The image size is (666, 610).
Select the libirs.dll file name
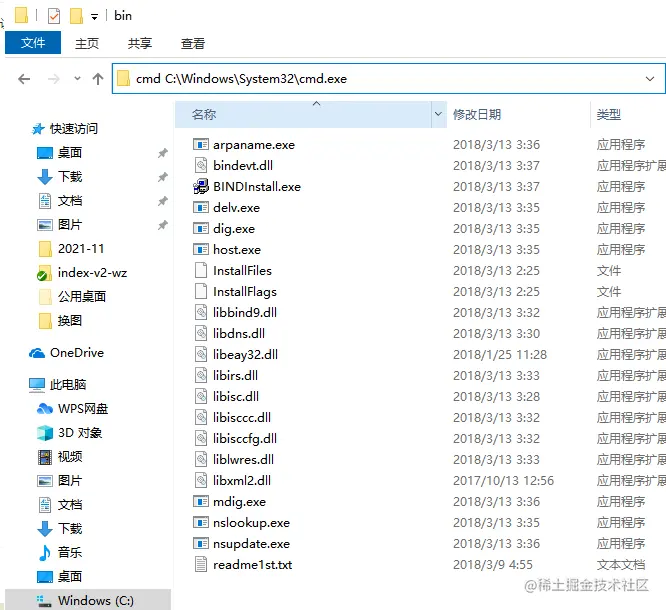tap(235, 376)
